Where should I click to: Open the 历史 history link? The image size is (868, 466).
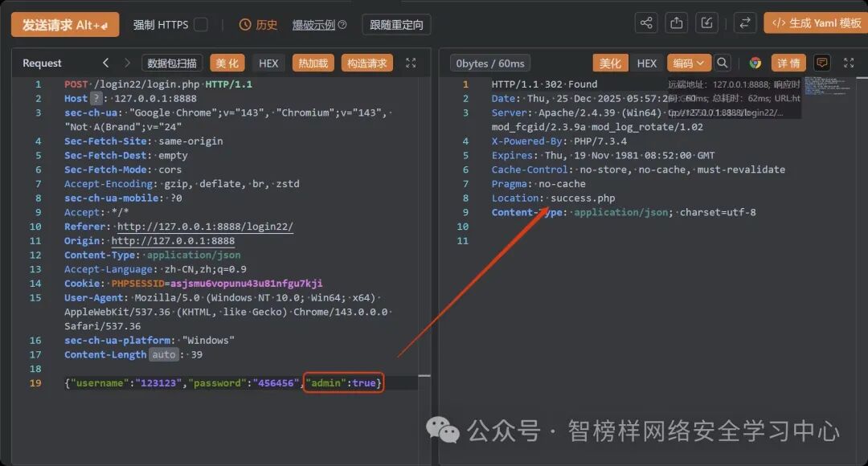(258, 25)
